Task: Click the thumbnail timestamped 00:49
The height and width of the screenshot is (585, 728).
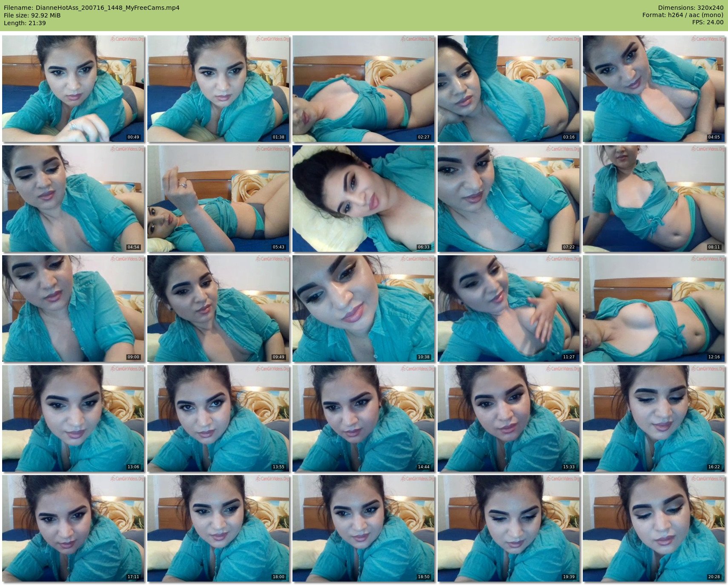Action: pos(73,89)
